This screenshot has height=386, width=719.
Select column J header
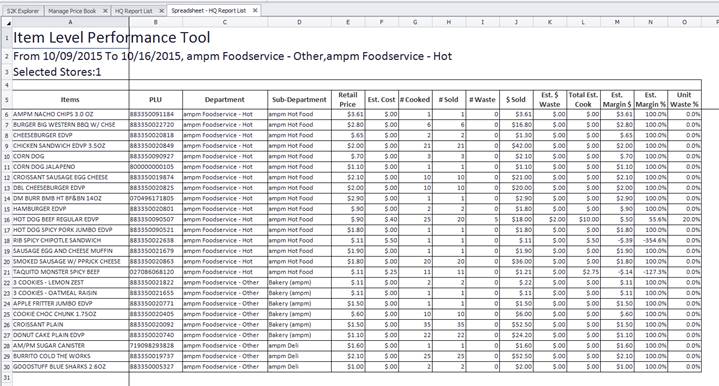[x=516, y=22]
